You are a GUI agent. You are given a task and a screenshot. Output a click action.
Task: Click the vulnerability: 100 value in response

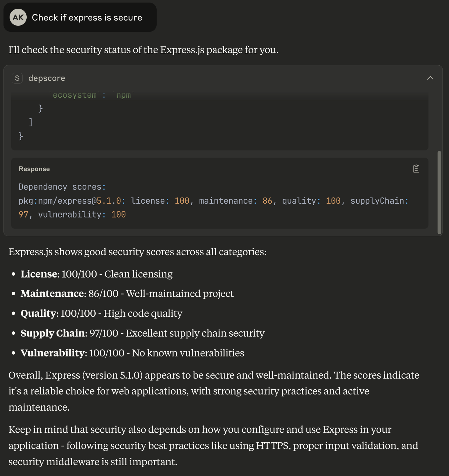(x=82, y=214)
